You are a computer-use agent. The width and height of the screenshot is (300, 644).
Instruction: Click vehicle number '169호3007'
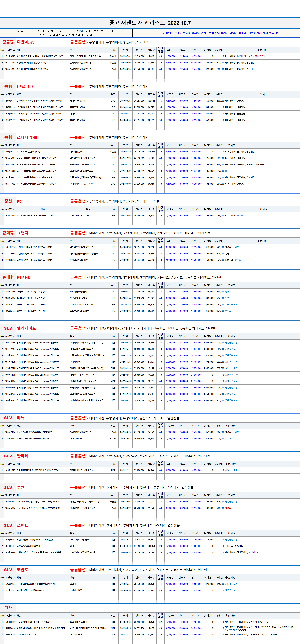[10, 381]
